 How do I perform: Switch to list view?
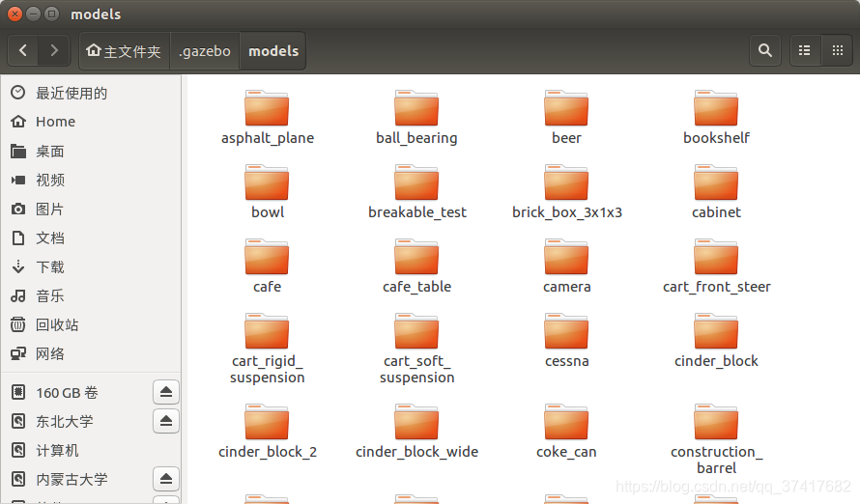pos(805,51)
